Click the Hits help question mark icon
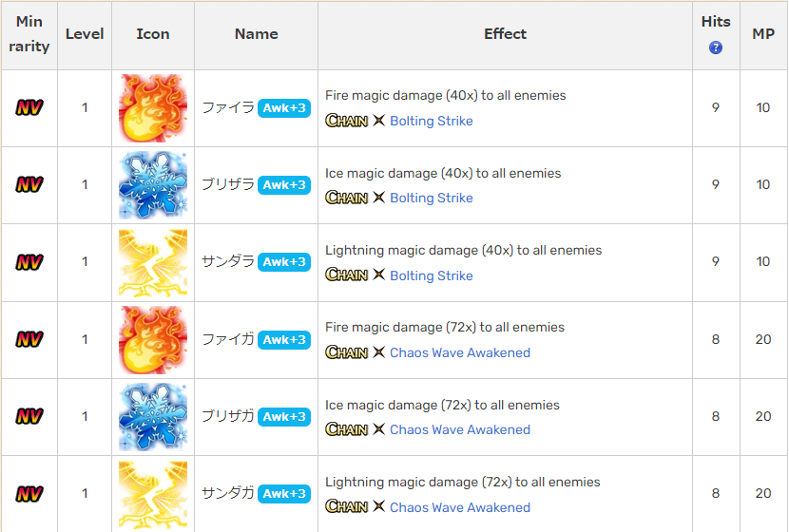Viewport: 789px width, 532px height. coord(716,47)
